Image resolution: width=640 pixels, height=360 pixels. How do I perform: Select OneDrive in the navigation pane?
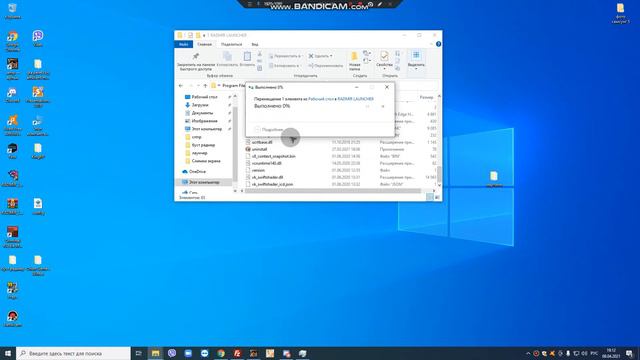click(x=197, y=172)
